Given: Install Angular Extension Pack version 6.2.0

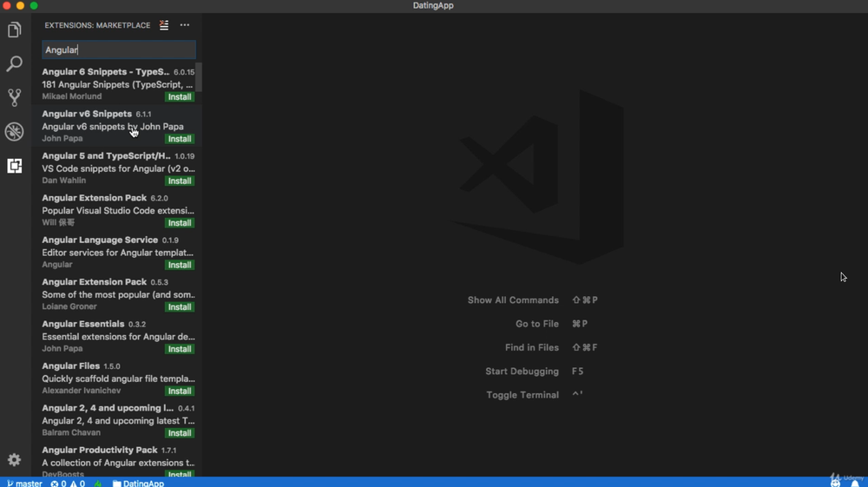Looking at the screenshot, I should pyautogui.click(x=180, y=223).
